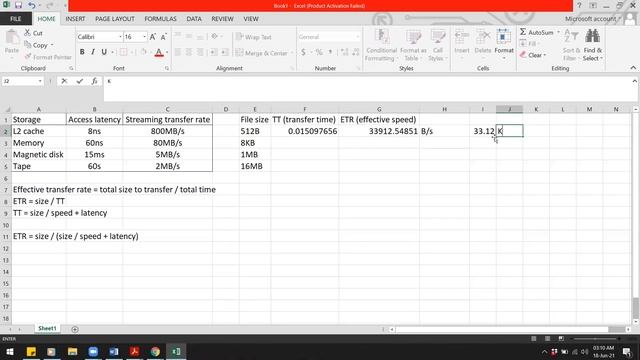Select the cell with 'Magnetic disk'
Image resolution: width=640 pixels, height=360 pixels.
38,155
